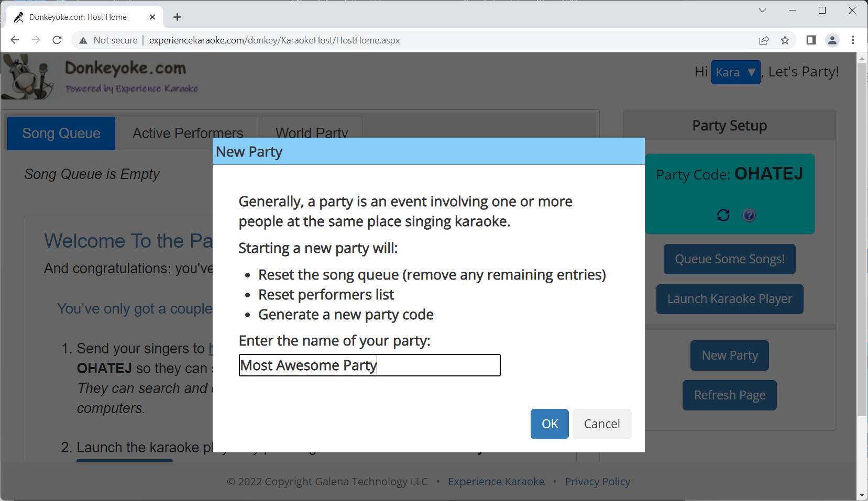Click the Donkeyoke donkey logo
Screen dimensions: 868x501
click(28, 77)
